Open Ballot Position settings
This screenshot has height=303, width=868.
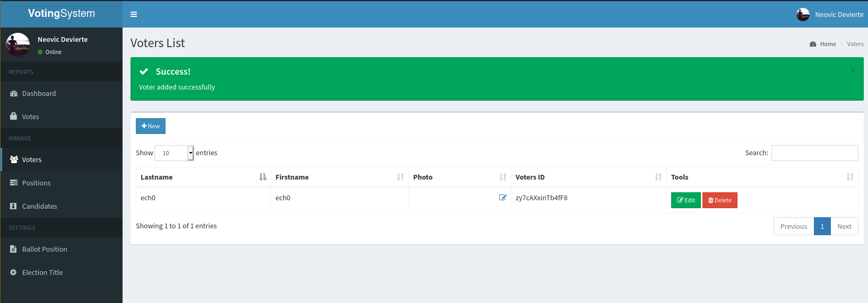45,249
